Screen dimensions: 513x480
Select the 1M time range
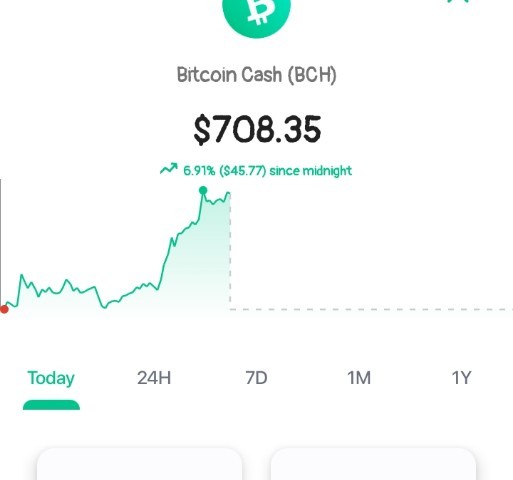tap(359, 378)
